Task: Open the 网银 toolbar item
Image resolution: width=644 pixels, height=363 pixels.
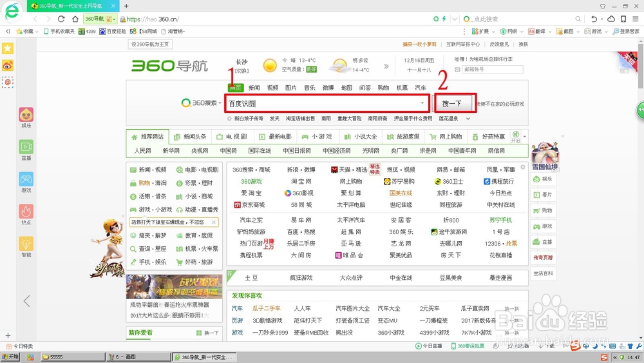Action: click(x=509, y=31)
